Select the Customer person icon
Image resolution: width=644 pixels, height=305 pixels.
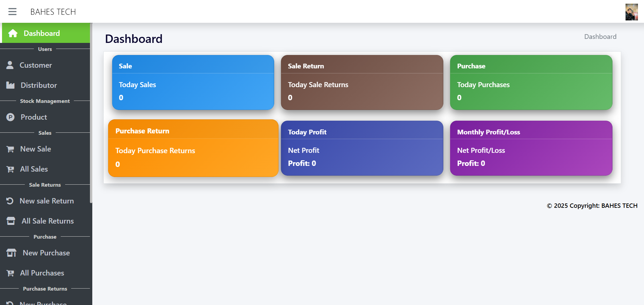coord(10,65)
